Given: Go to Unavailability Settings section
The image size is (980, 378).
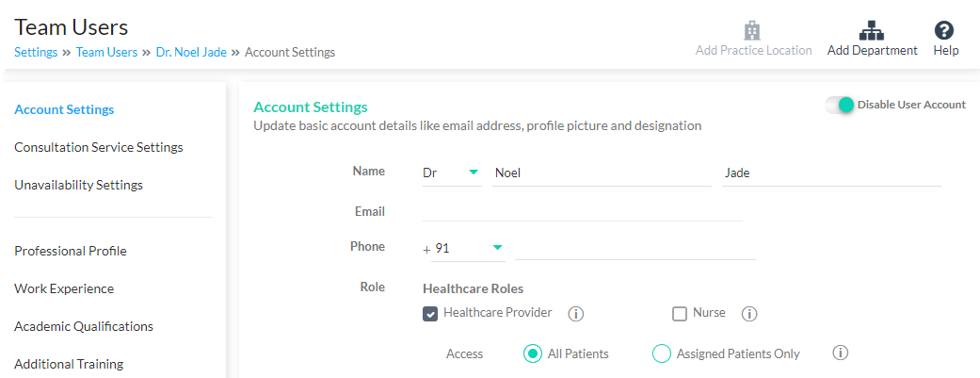Looking at the screenshot, I should 79,186.
